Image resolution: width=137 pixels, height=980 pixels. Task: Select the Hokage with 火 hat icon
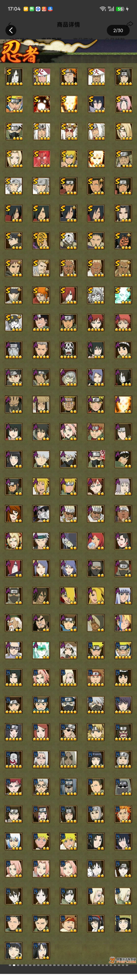click(96, 77)
